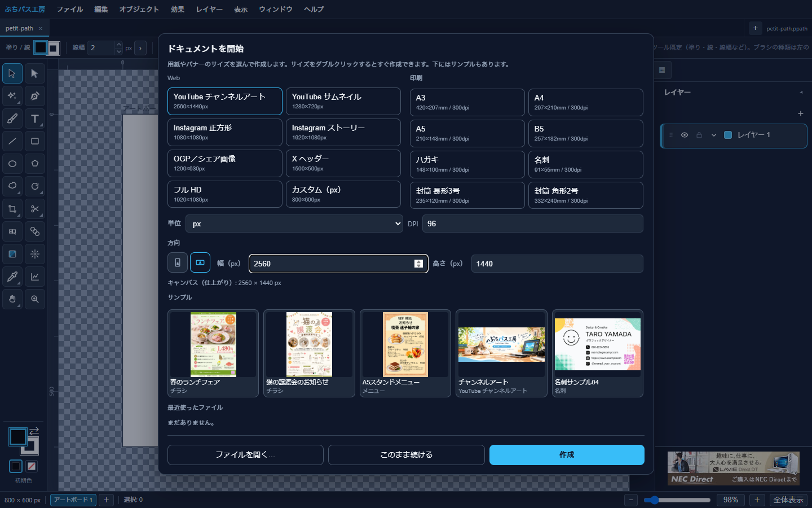Image resolution: width=812 pixels, height=508 pixels.
Task: Toggle visibility of レイヤー 1
Action: point(685,135)
